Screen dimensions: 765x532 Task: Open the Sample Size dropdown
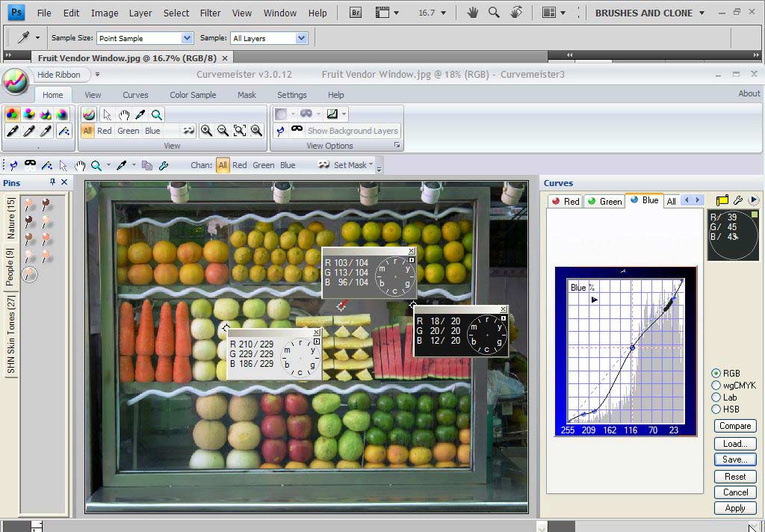[x=187, y=38]
